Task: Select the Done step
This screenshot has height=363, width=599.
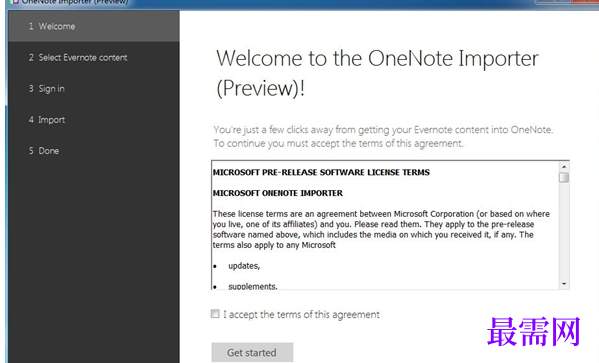Action: click(x=94, y=151)
